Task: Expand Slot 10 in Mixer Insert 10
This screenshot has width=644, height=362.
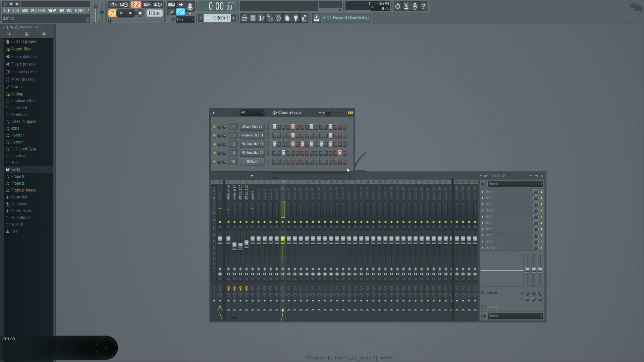Action: coord(483,247)
